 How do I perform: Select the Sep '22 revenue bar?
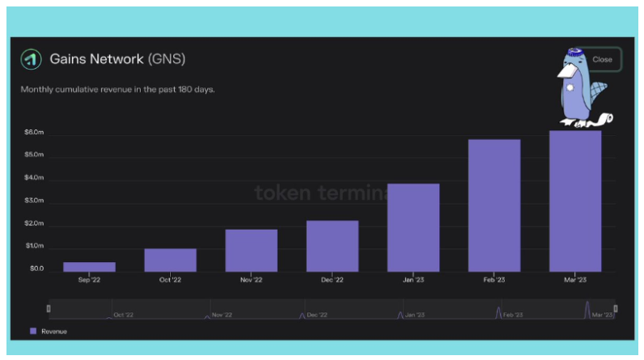89,266
